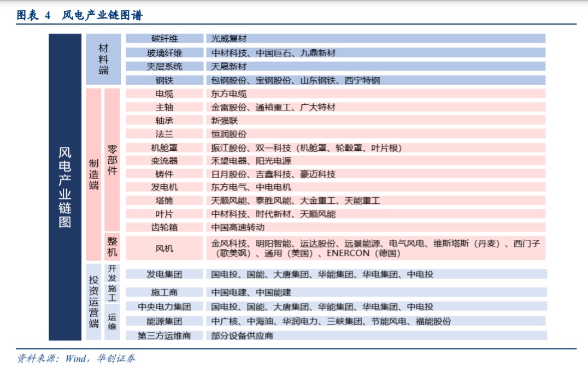Click the 运维 sub-category cell

[112, 322]
